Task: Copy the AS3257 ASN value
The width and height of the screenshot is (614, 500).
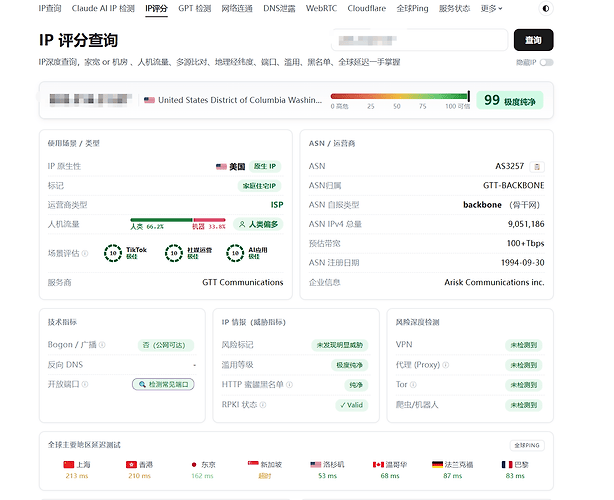Action: (537, 167)
